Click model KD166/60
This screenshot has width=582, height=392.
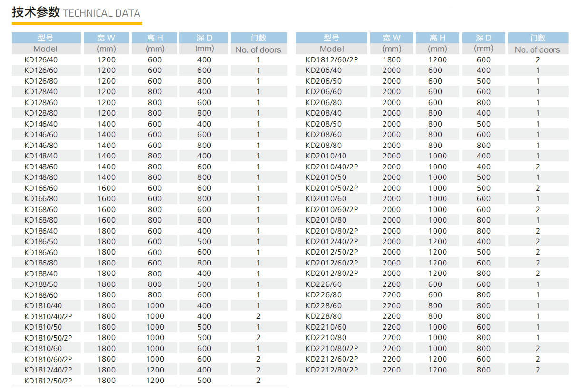click(x=41, y=188)
